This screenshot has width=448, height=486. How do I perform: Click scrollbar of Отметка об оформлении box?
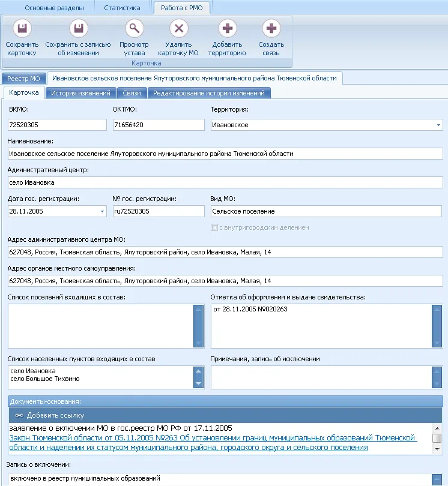coord(437,326)
